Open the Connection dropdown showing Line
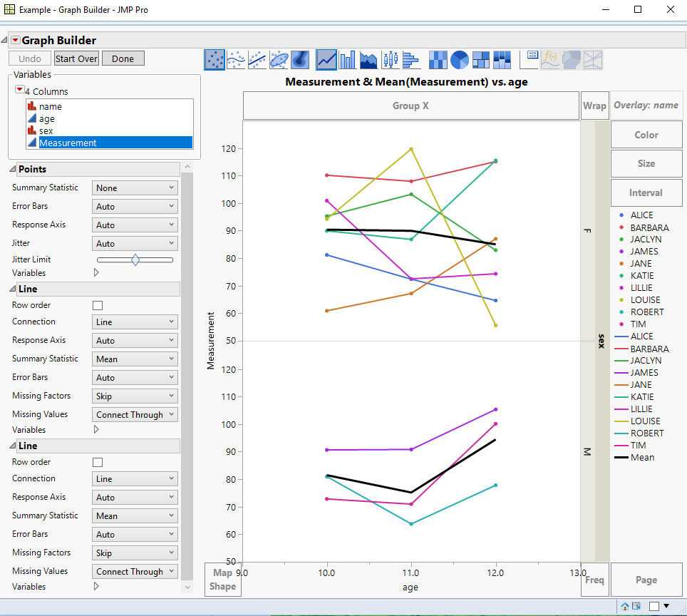 pyautogui.click(x=134, y=322)
